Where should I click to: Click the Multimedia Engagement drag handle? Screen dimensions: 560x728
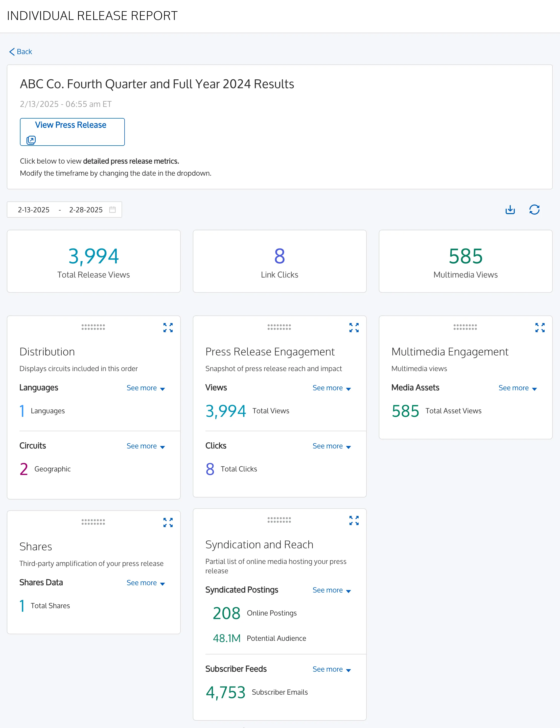tap(465, 327)
